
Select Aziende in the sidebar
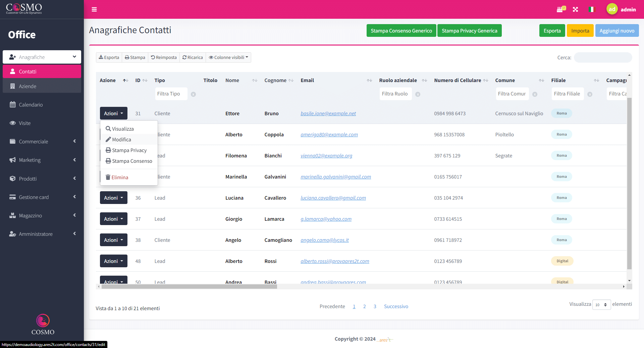[x=42, y=86]
